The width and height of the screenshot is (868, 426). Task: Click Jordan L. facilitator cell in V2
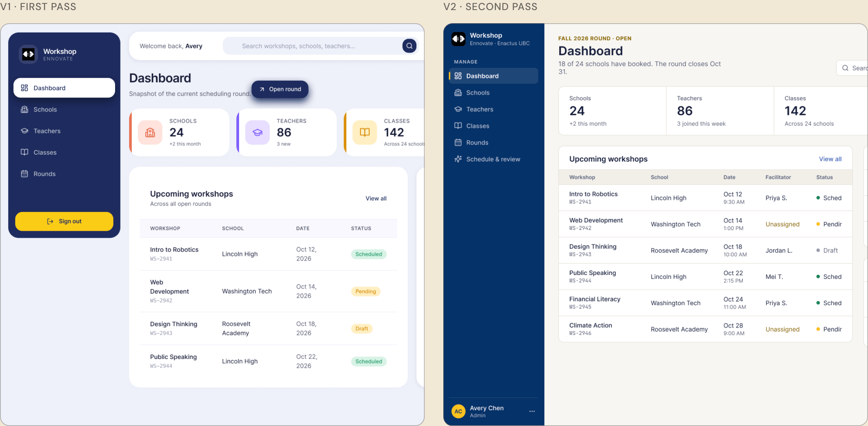[779, 251]
